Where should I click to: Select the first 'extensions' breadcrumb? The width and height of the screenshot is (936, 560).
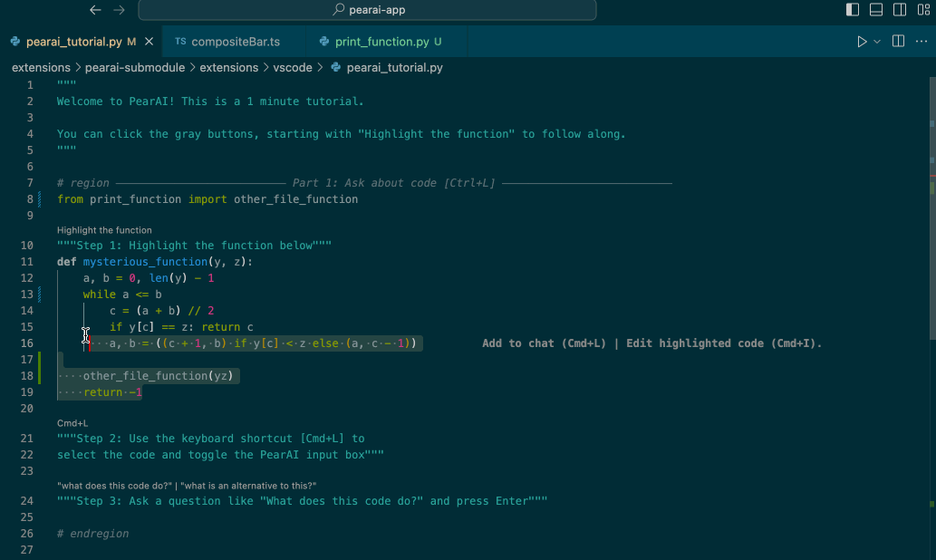pos(41,67)
